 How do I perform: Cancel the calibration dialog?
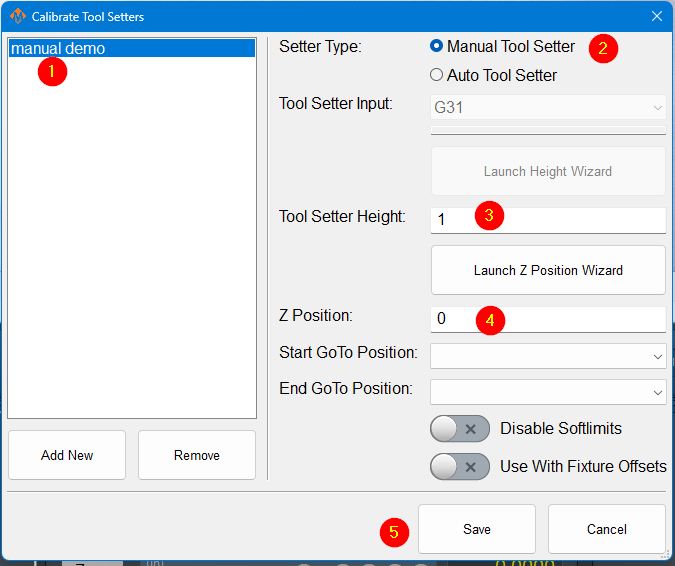(607, 529)
